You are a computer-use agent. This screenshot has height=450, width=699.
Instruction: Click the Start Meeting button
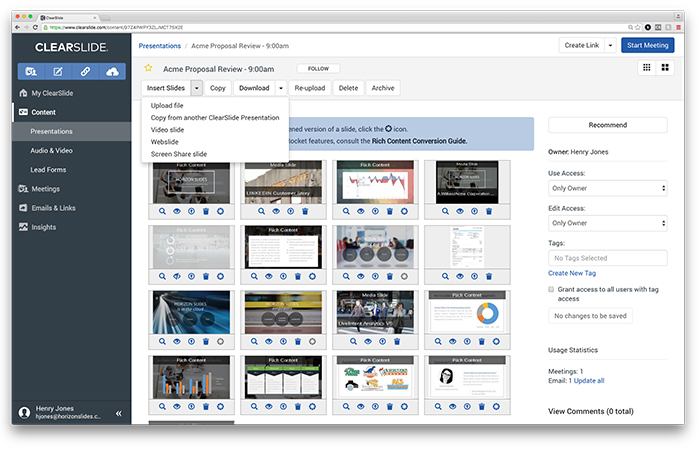[x=647, y=45]
